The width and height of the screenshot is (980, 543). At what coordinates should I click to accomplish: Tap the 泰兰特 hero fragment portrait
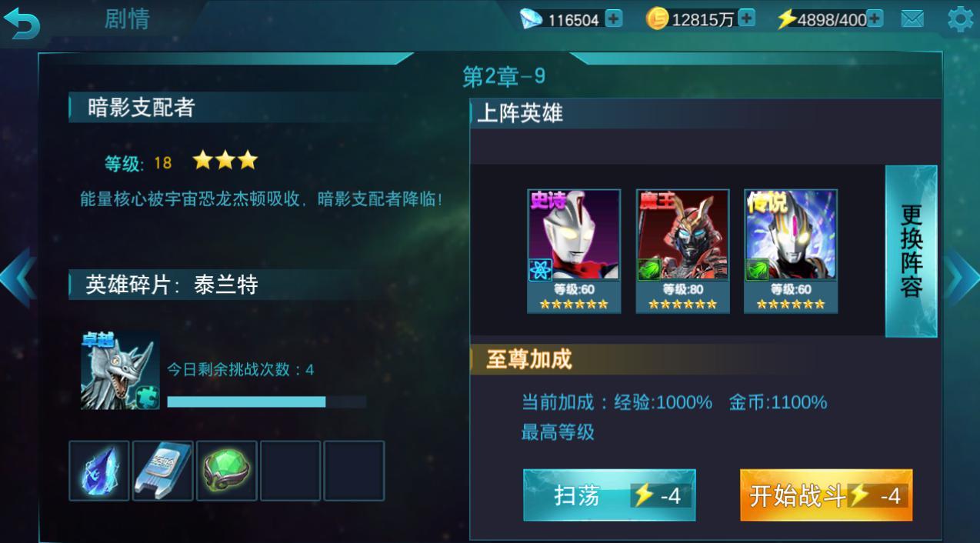click(120, 371)
